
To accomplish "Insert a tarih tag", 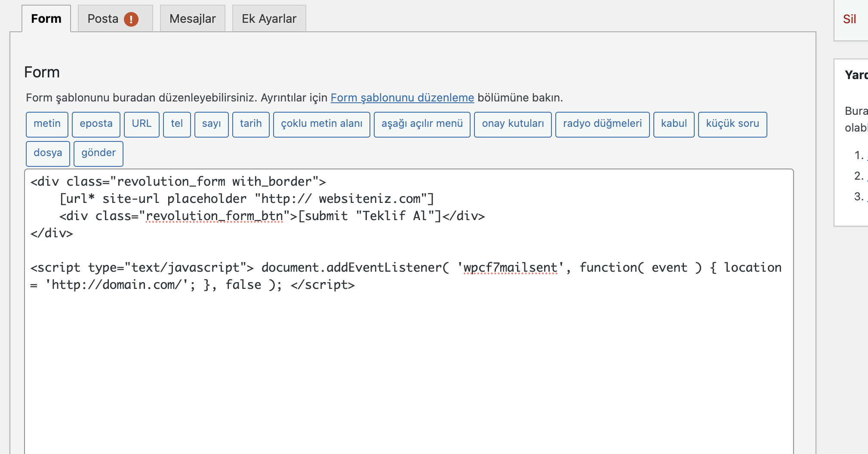I will coord(251,124).
